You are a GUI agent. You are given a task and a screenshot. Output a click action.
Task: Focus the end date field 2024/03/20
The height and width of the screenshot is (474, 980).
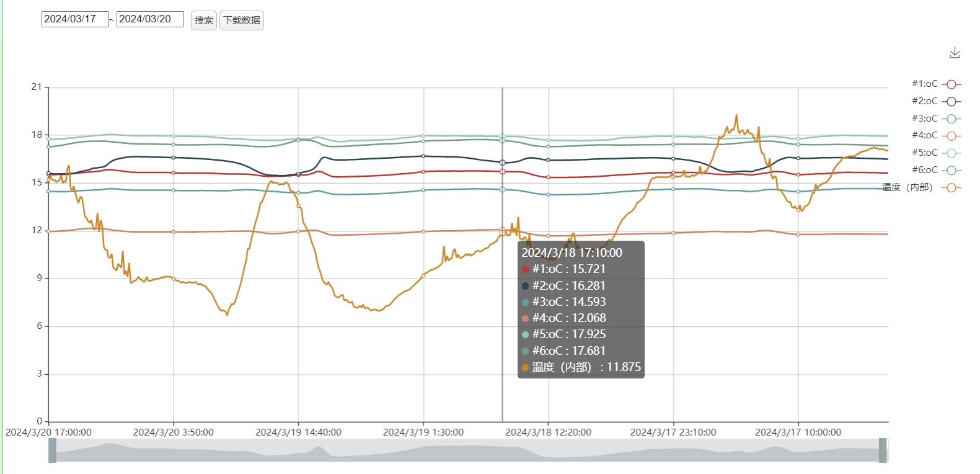coord(150,19)
